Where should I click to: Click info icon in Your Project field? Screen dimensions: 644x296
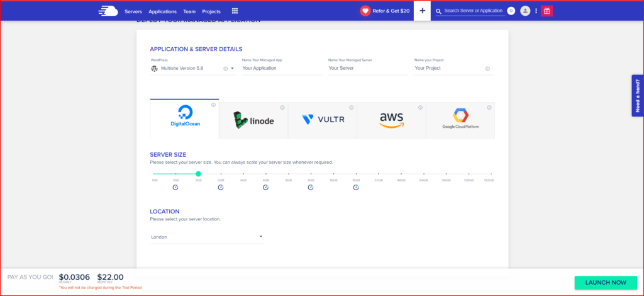(x=487, y=69)
